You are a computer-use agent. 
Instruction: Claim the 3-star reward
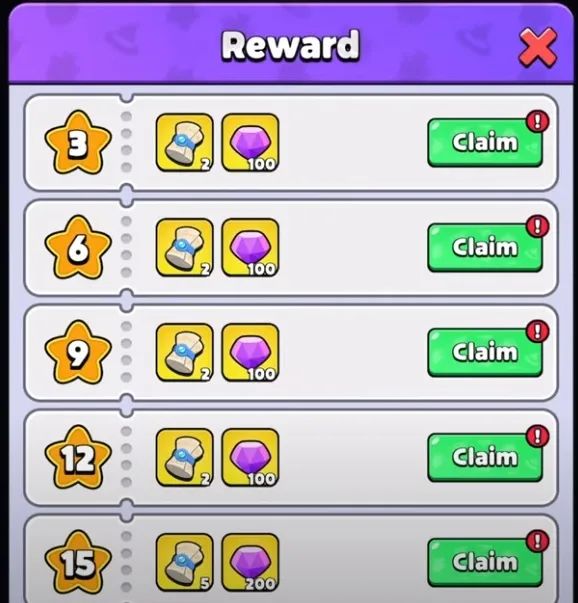(485, 143)
